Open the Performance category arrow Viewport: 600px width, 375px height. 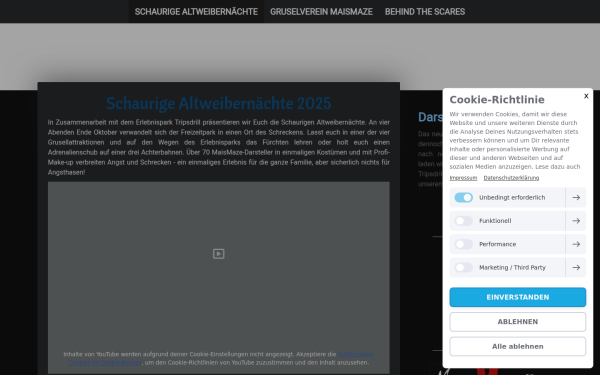click(x=576, y=244)
